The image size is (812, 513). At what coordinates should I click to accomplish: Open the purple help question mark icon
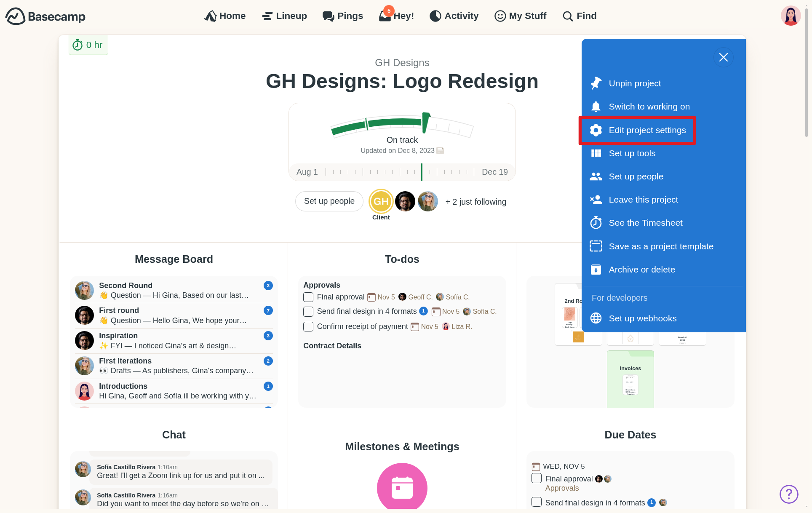[788, 494]
